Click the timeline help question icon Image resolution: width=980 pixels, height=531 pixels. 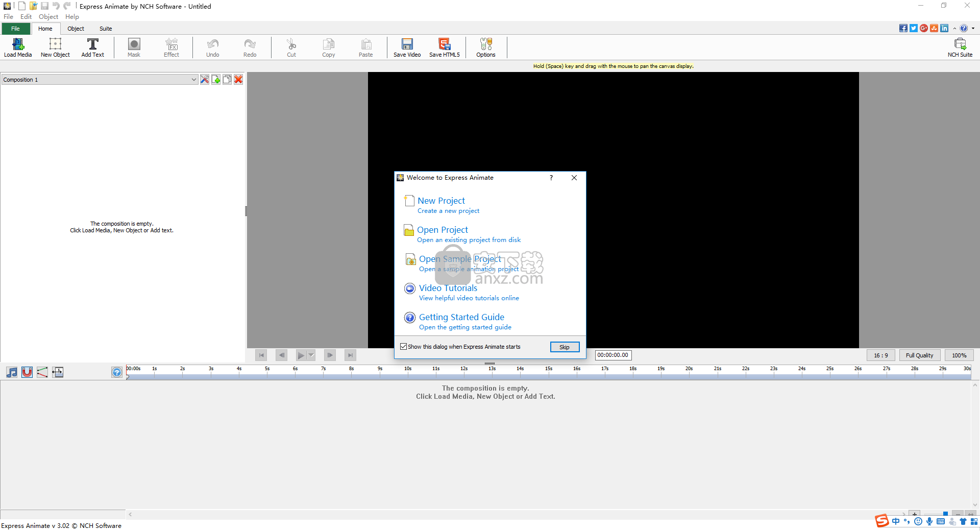tap(117, 372)
